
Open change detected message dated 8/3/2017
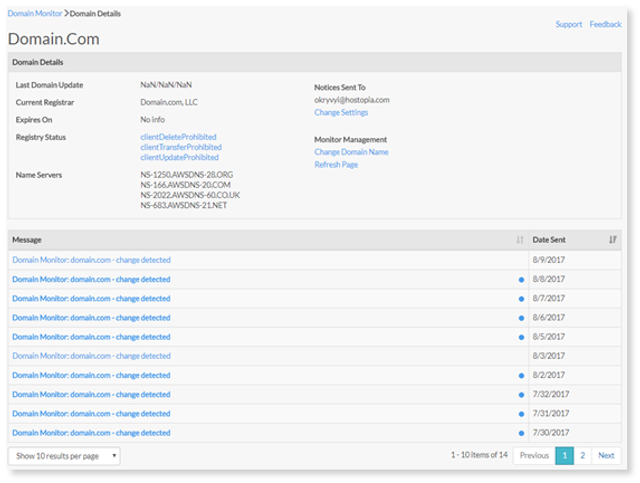pyautogui.click(x=91, y=356)
